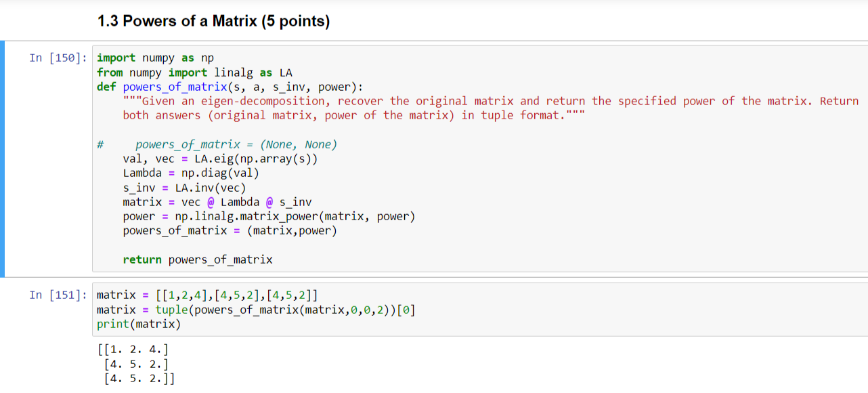The image size is (868, 393).
Task: Click the 'from numpy import linalg as LA' line
Action: click(x=195, y=72)
